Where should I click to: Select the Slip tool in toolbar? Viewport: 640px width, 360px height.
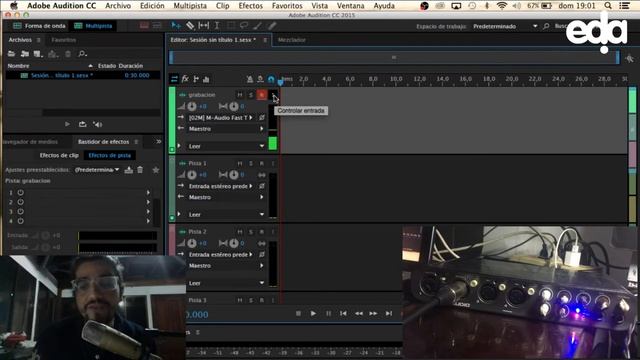(203, 26)
